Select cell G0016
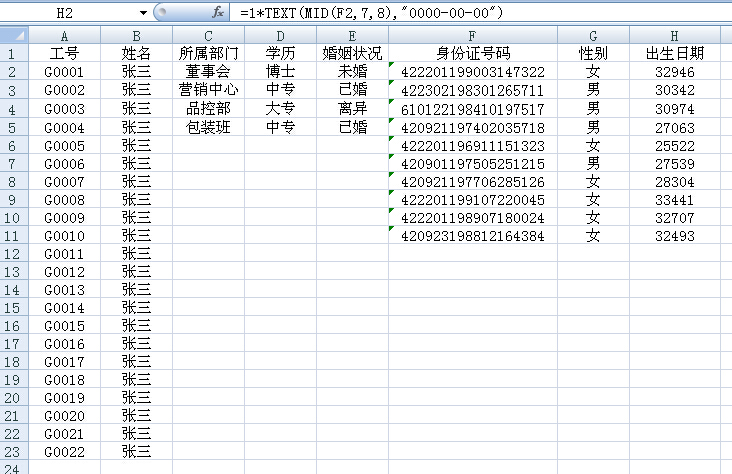The image size is (732, 474). click(64, 344)
